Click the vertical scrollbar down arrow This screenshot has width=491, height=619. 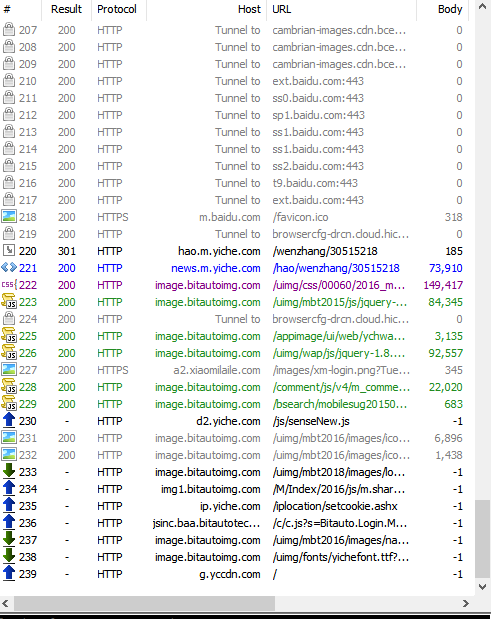pos(482,587)
